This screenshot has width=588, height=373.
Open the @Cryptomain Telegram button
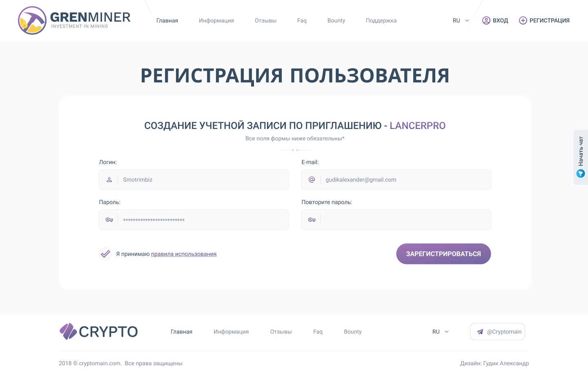497,332
